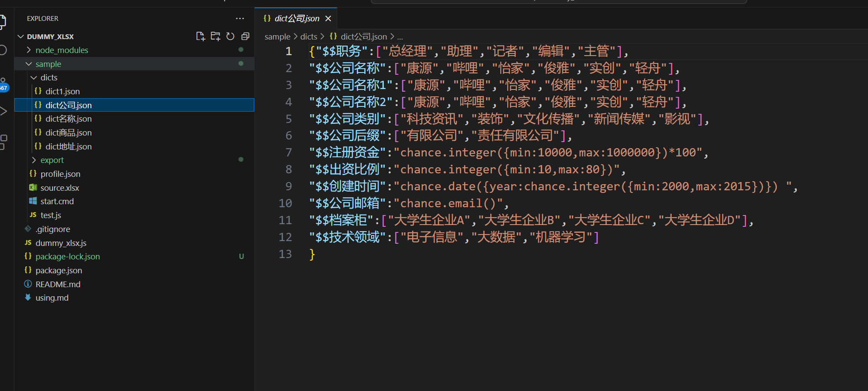This screenshot has width=868, height=391.
Task: Click the closing brace on line 13
Action: tap(312, 254)
